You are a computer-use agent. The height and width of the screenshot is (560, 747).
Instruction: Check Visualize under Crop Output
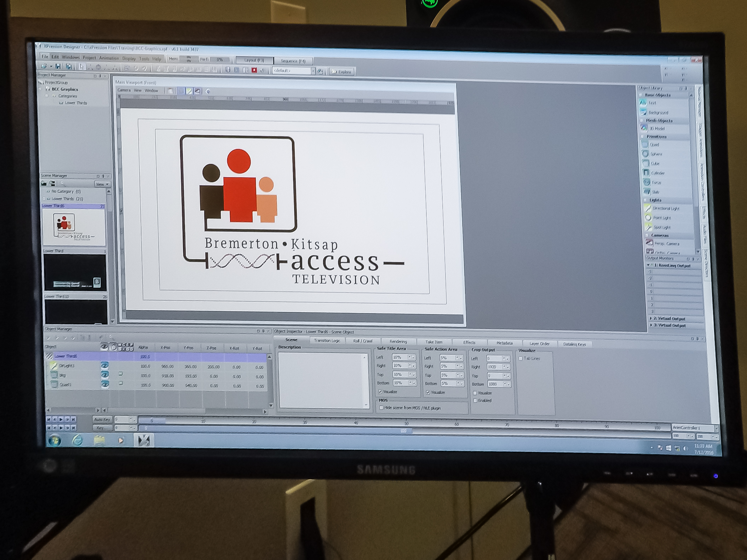475,393
